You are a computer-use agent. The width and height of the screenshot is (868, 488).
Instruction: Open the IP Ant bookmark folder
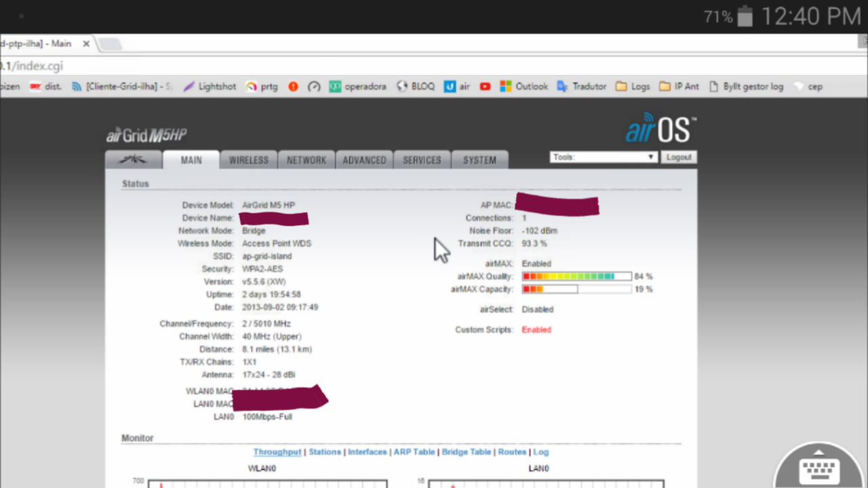point(679,87)
